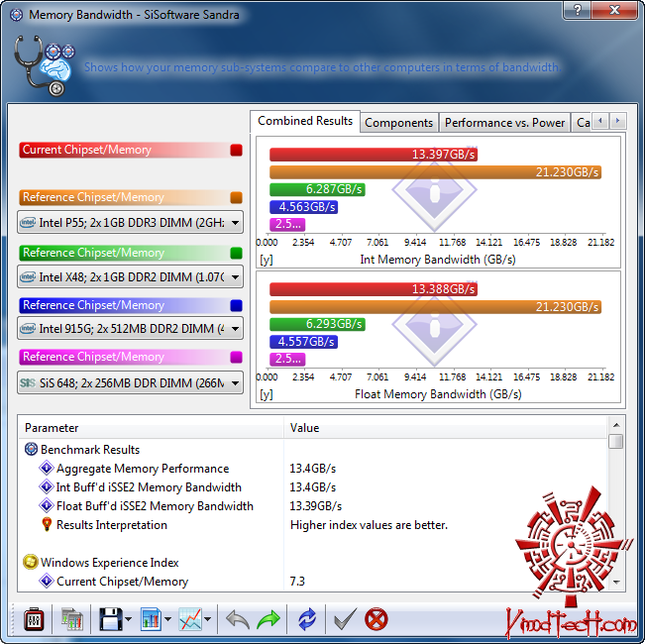The width and height of the screenshot is (645, 644).
Task: Open the SiS 648 reference dropdown
Action: (x=130, y=382)
